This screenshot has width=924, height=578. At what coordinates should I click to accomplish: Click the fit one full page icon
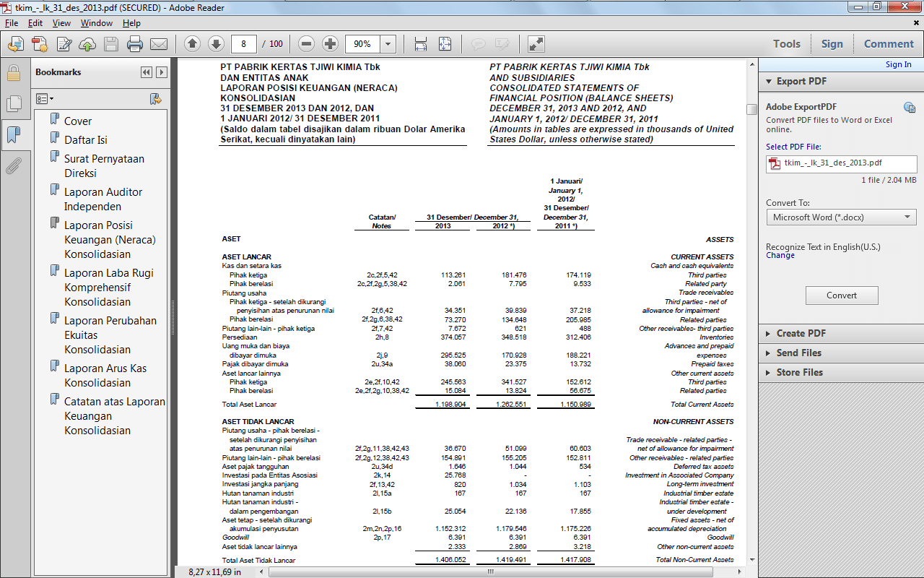tap(445, 44)
